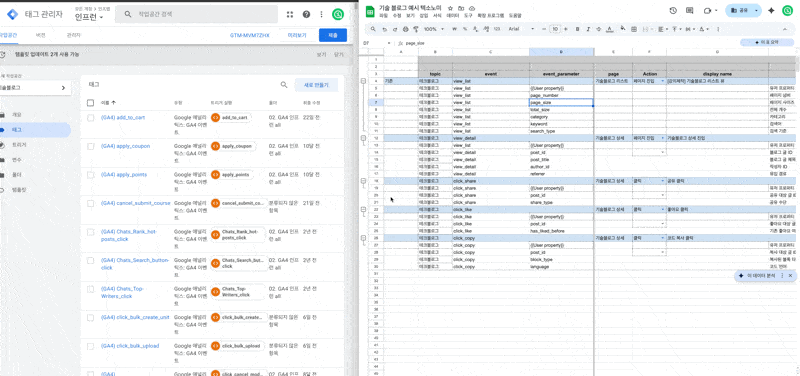Check the (GA4) cancel_submit_course tag checkbox

[x=90, y=203]
